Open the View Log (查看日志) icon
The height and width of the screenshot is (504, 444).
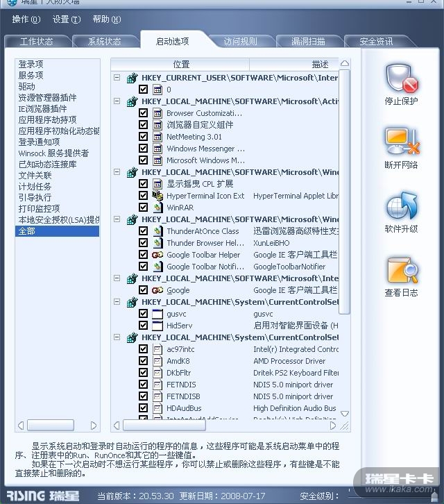click(x=402, y=270)
